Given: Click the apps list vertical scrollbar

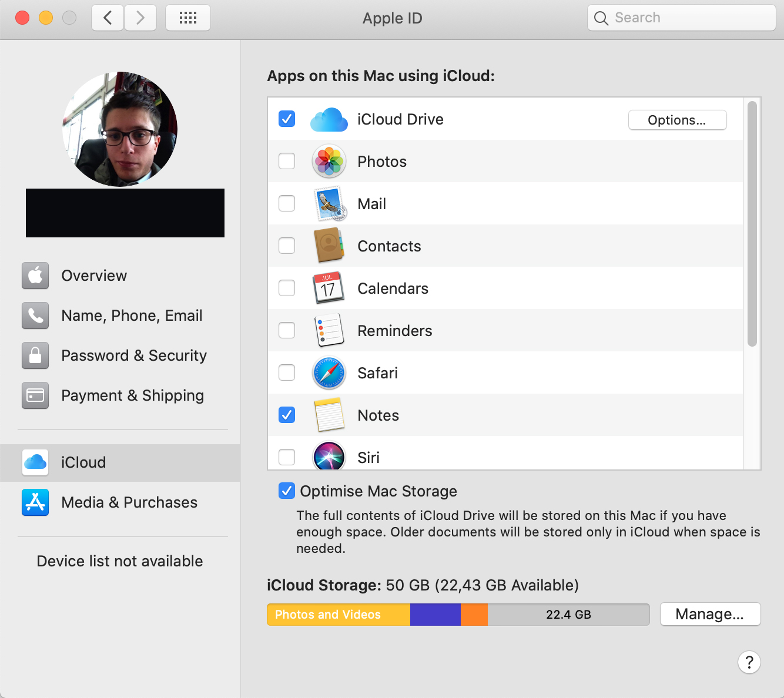Looking at the screenshot, I should [752, 224].
